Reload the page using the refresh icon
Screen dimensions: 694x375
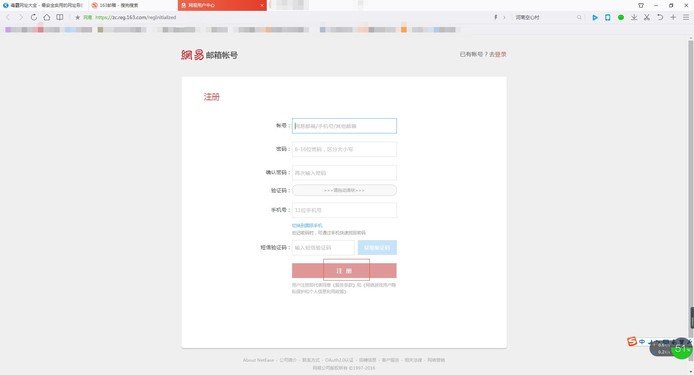pyautogui.click(x=34, y=17)
